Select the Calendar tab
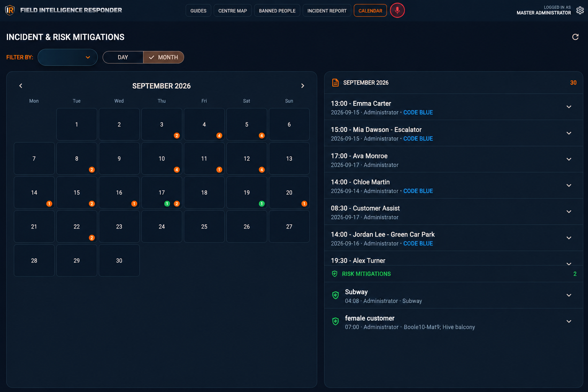588x392 pixels. [370, 11]
